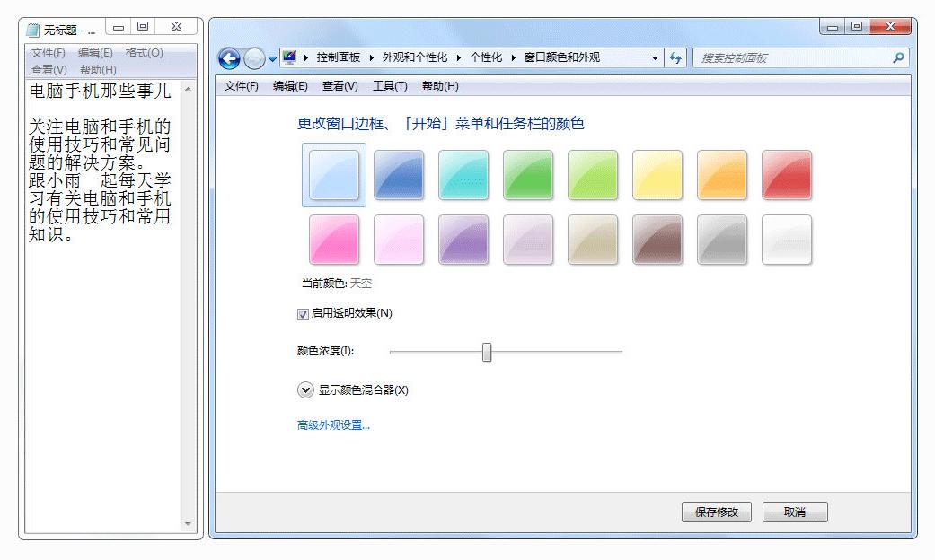935x560 pixels.
Task: Click the search magnifier icon
Action: (896, 56)
